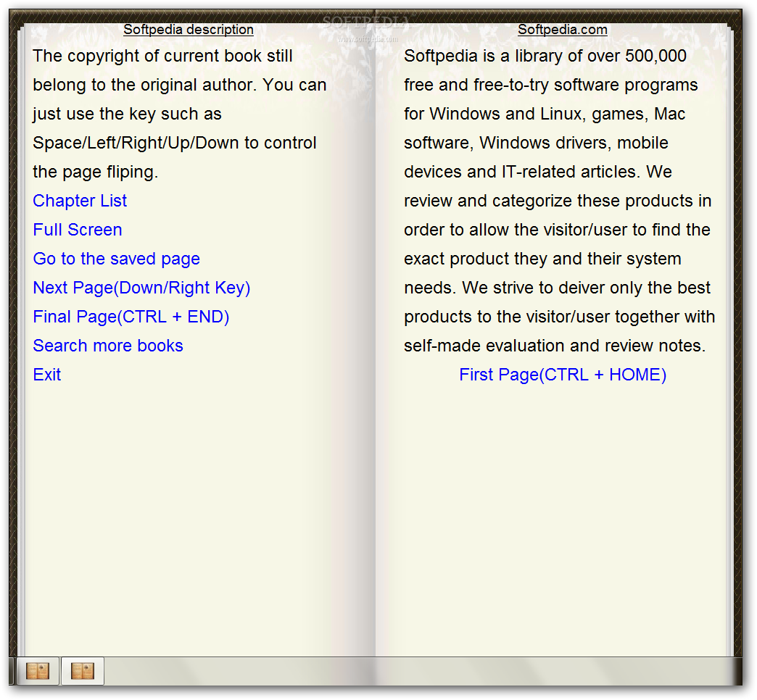Image resolution: width=757 pixels, height=700 pixels.
Task: Return via First Page(CTRL + HOME) link
Action: tap(563, 375)
